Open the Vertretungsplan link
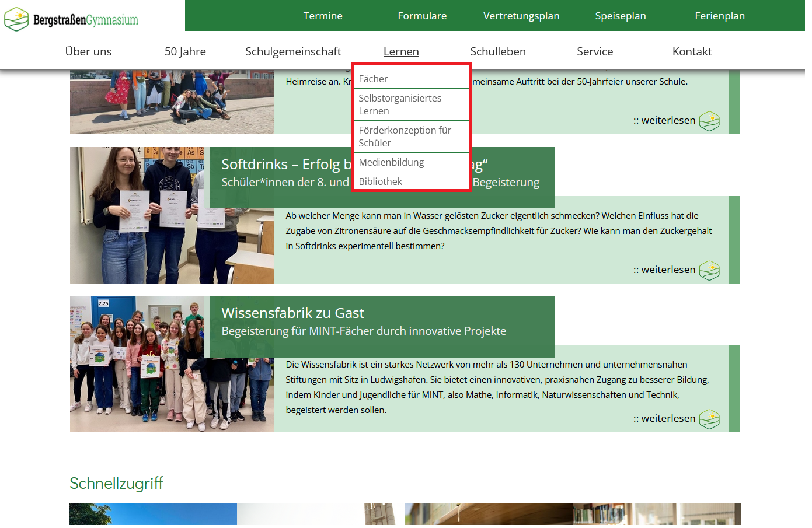Viewport: 812px width, 528px height. 521,16
